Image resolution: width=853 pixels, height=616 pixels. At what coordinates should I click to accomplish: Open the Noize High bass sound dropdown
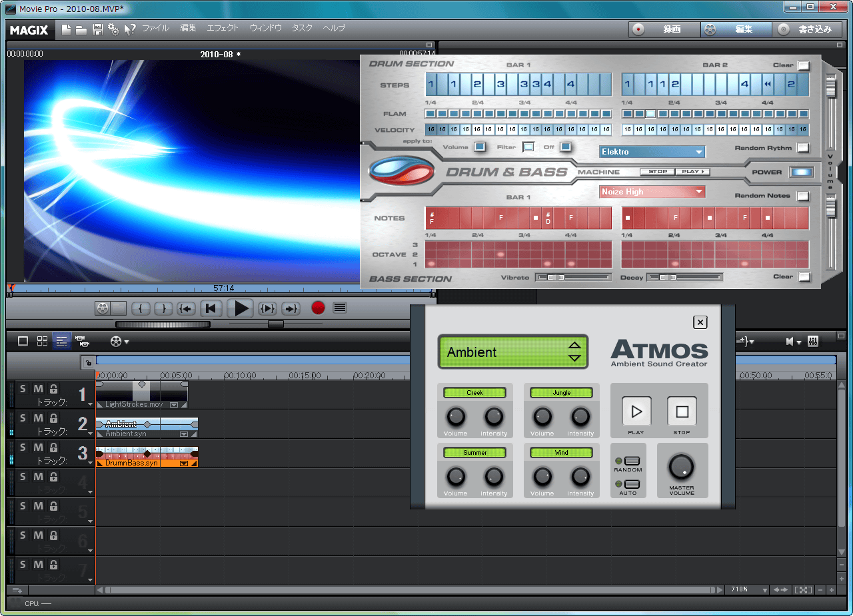652,192
